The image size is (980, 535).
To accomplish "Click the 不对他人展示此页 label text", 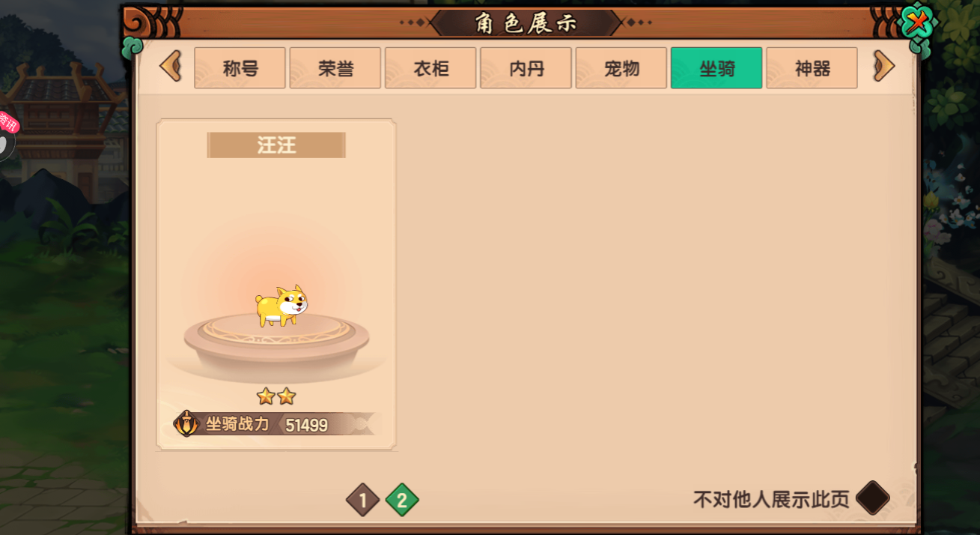I will 771,499.
